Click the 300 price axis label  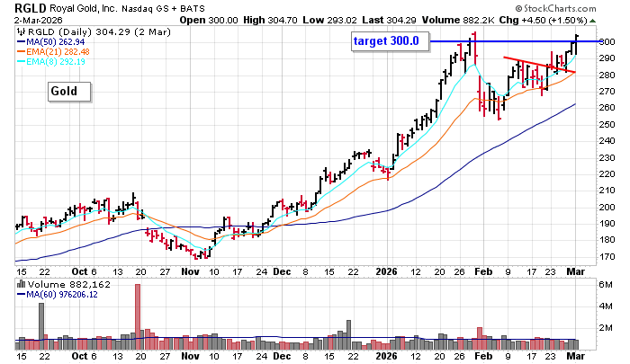tap(608, 42)
